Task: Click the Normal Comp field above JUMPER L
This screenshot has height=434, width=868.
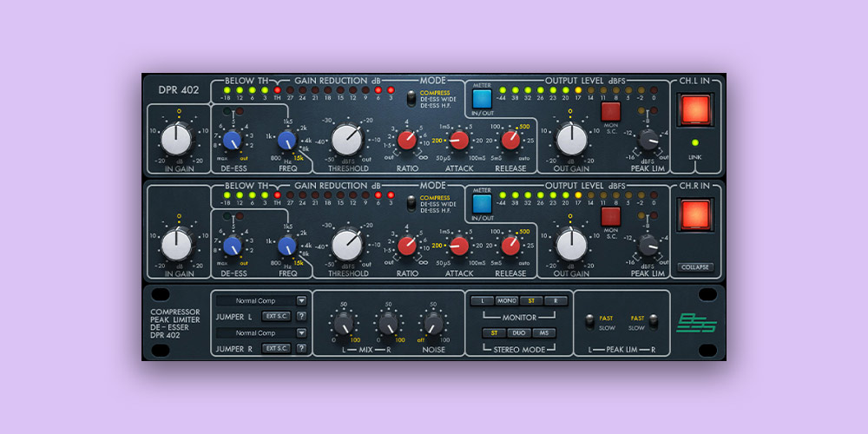Action: point(256,301)
